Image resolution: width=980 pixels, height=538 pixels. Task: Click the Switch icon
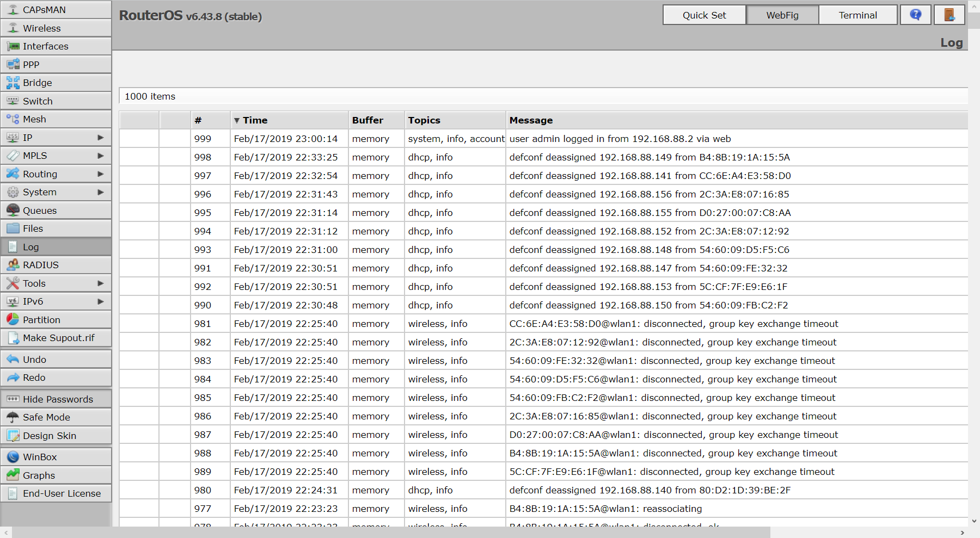[x=13, y=101]
